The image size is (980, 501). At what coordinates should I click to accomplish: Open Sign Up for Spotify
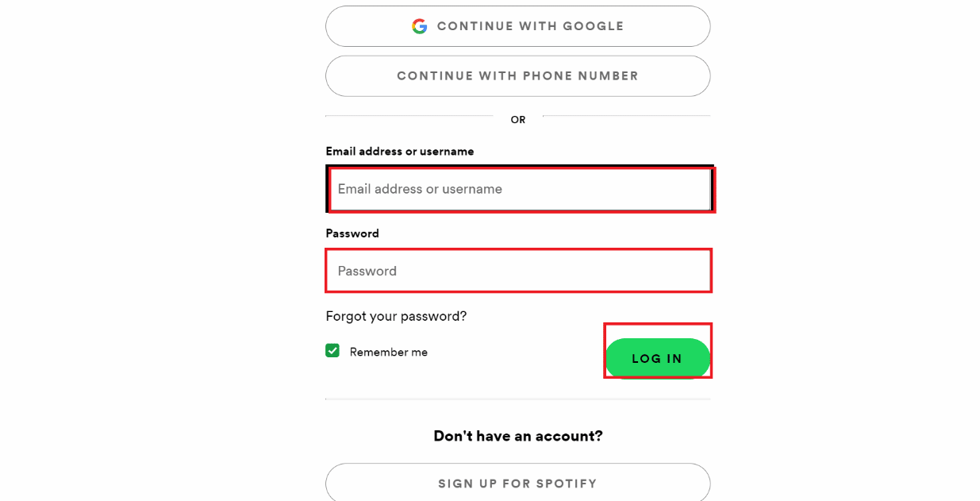517,484
